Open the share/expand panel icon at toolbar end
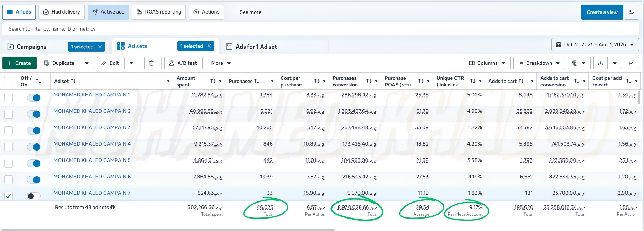The width and height of the screenshot is (644, 231). point(632,63)
